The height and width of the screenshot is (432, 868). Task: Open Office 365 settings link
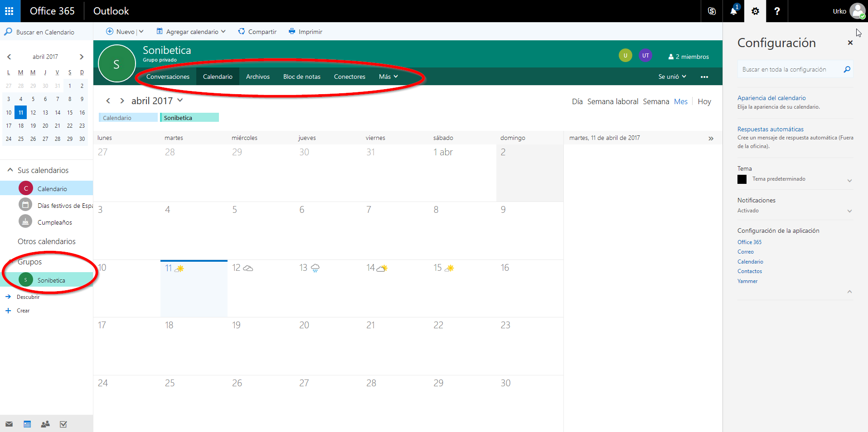pos(749,242)
